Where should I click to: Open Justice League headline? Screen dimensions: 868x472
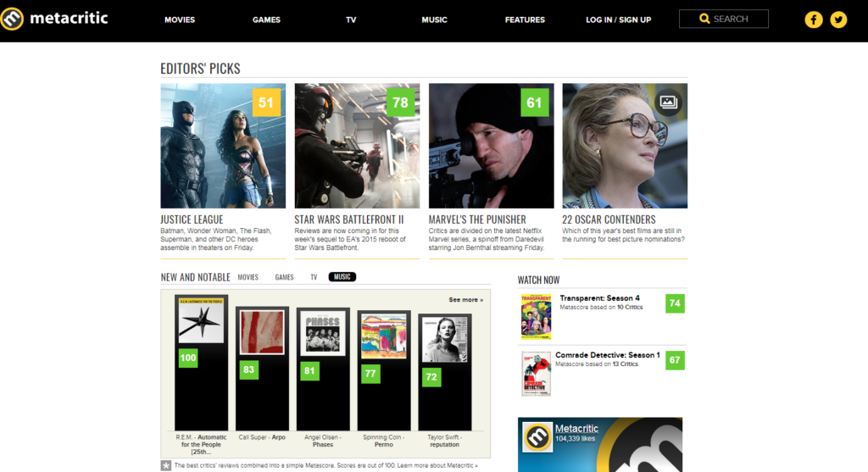(x=192, y=219)
